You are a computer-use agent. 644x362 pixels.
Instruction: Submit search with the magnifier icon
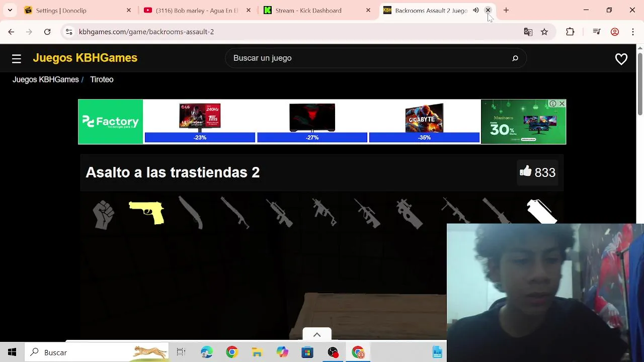(515, 58)
